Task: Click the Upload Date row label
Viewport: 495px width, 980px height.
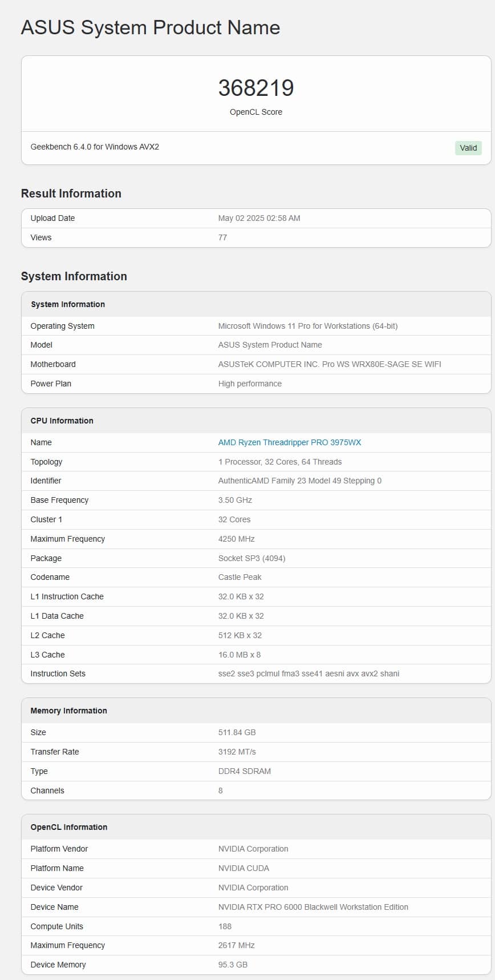Action: click(x=52, y=218)
